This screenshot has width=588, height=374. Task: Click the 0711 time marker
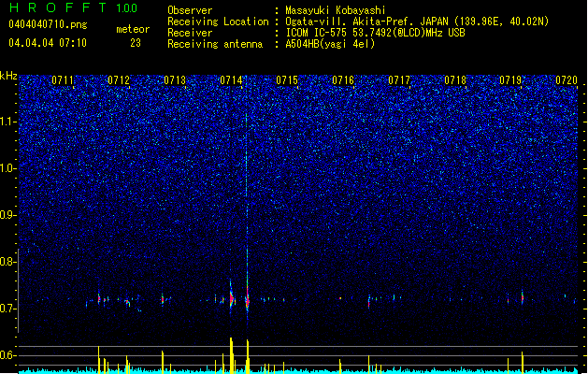pyautogui.click(x=63, y=80)
